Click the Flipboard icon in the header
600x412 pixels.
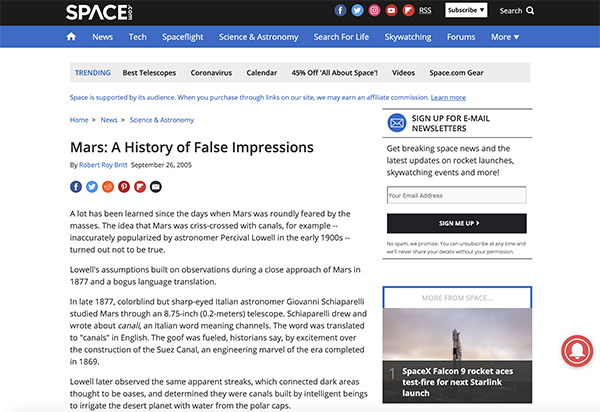click(408, 11)
